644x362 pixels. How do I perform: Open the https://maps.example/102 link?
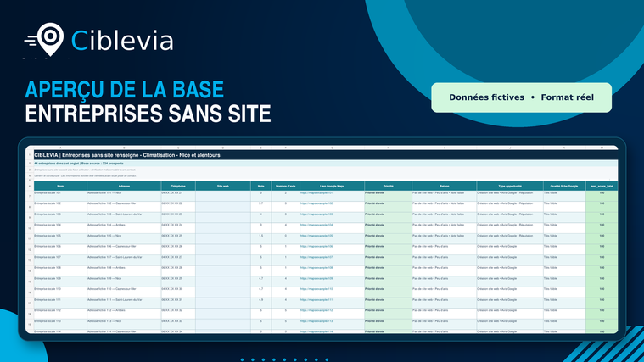tap(316, 203)
